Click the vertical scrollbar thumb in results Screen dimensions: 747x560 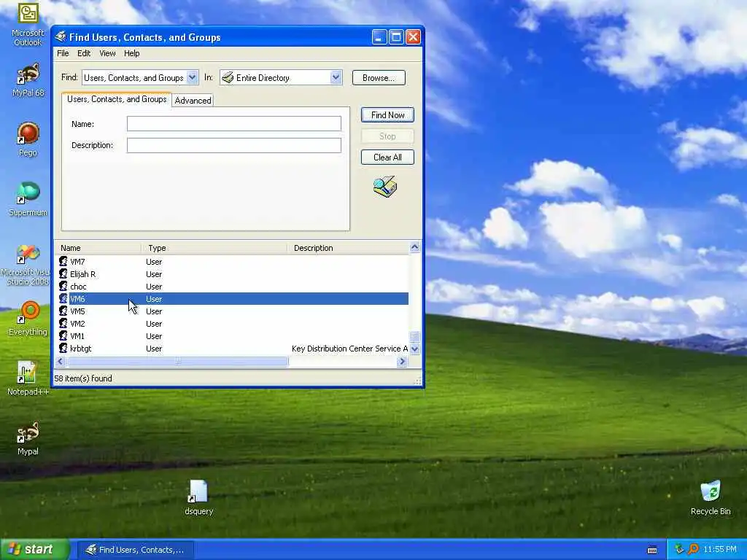(414, 336)
